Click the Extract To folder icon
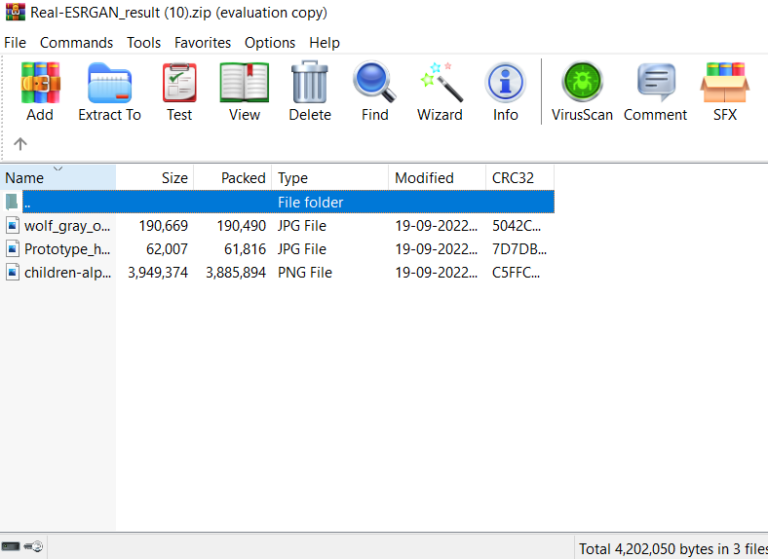Image resolution: width=768 pixels, height=559 pixels. [109, 90]
